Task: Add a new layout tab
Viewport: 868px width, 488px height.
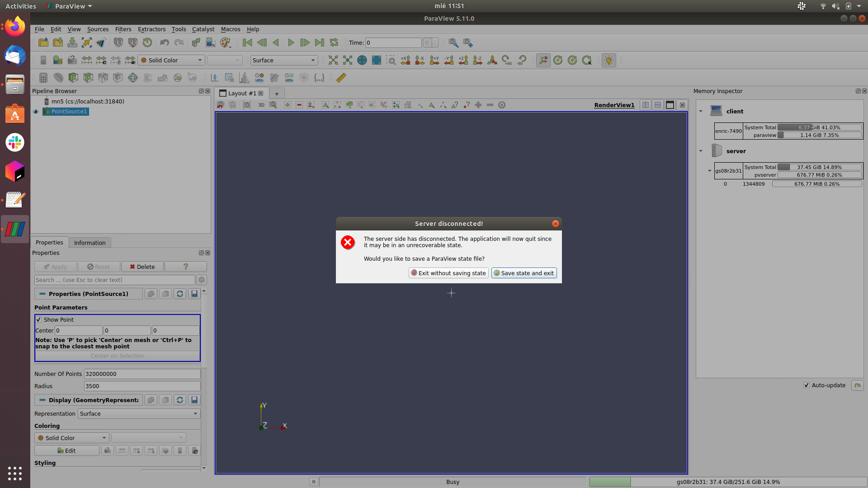Action: 277,94
